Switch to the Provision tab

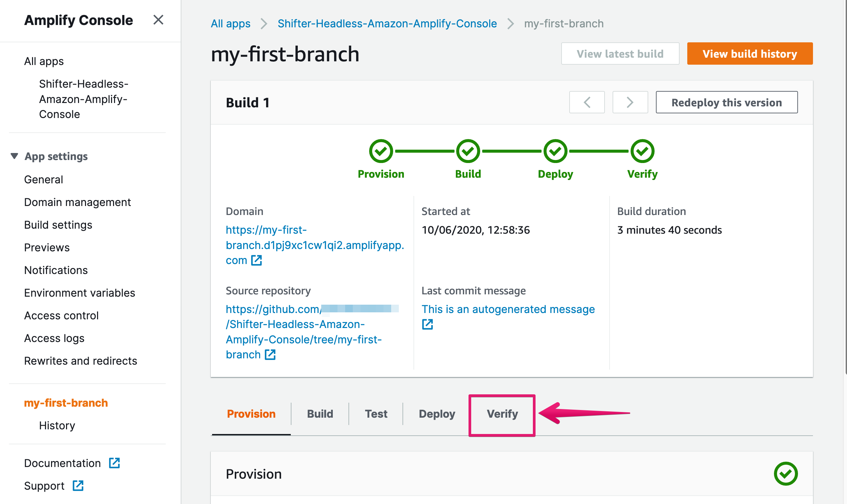[x=251, y=414]
